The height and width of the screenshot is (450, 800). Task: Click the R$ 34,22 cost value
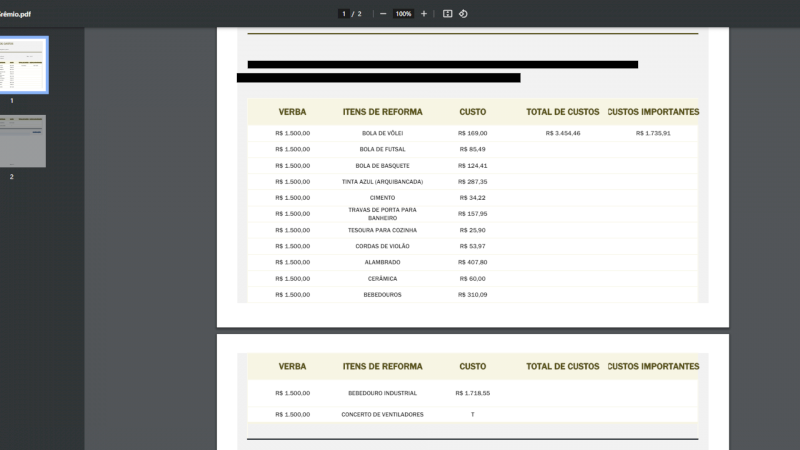click(x=472, y=197)
